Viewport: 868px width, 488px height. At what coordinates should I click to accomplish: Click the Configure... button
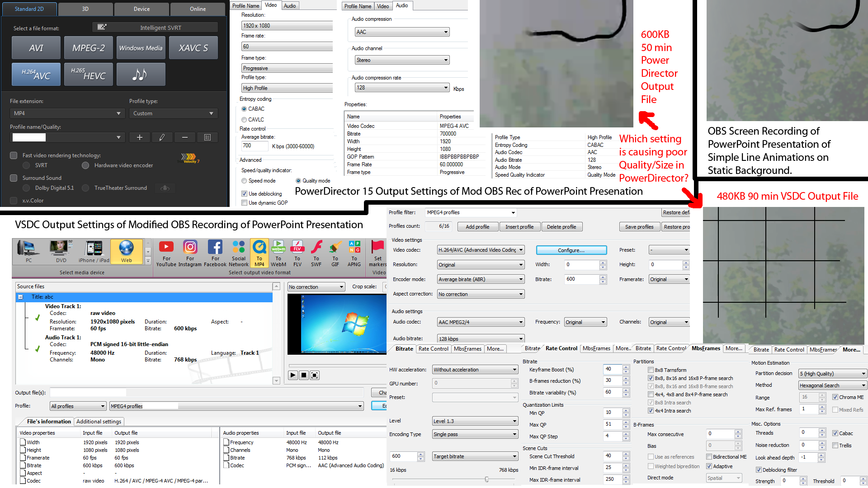point(571,250)
